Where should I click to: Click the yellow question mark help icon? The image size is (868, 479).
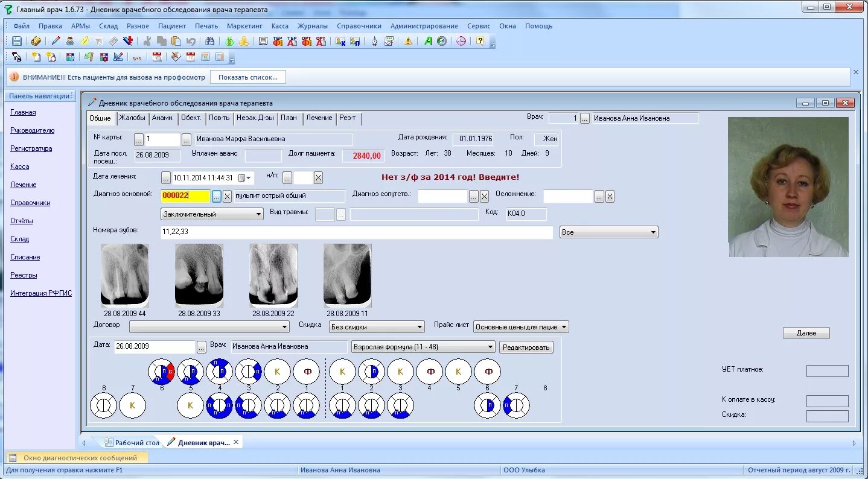[x=480, y=41]
